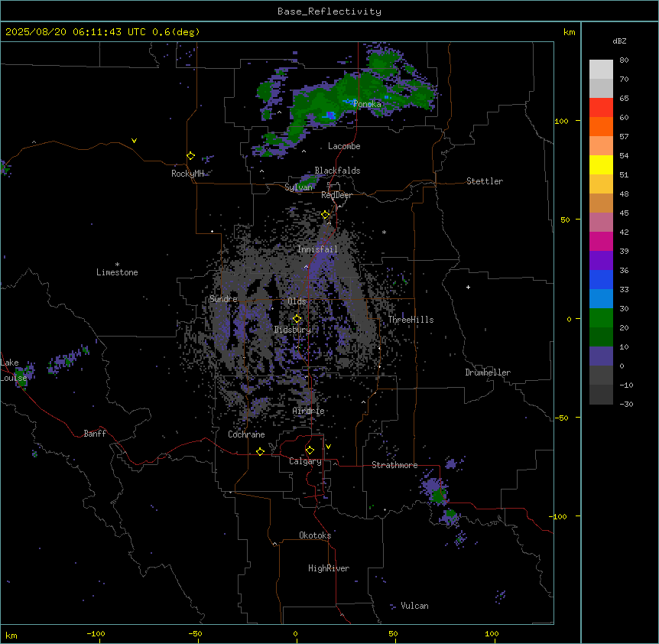Click the white plus marker north of Drumheller
Image resolution: width=659 pixels, height=644 pixels.
point(468,287)
